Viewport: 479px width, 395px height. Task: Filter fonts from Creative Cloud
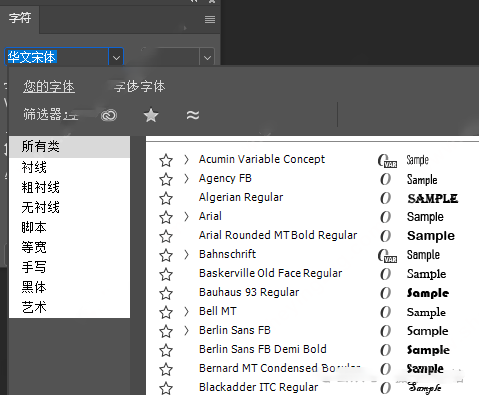109,115
